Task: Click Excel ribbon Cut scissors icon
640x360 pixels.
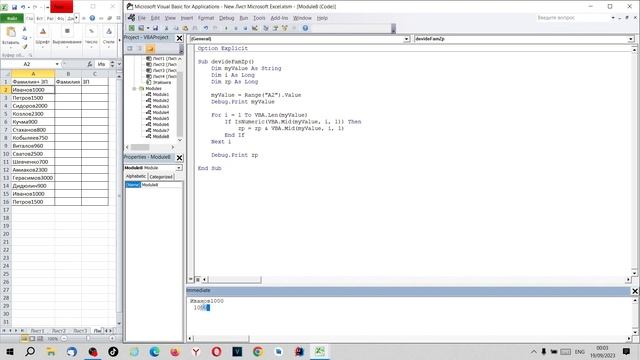Action: click(24, 29)
